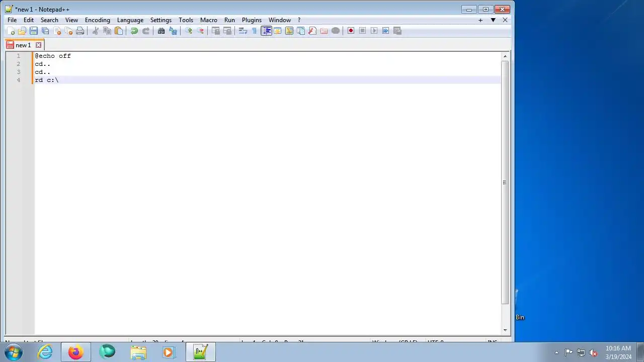
Task: Open the View menu
Action: click(71, 20)
